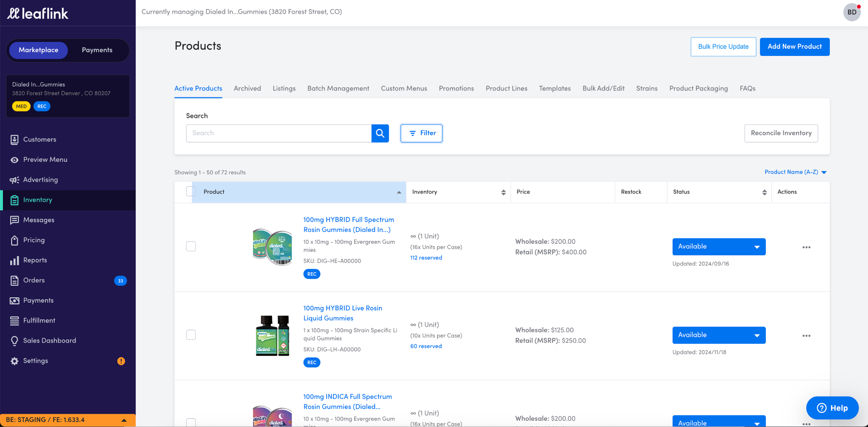The height and width of the screenshot is (427, 868).
Task: Open Available status dropdown for HYBRID Full Spectrum
Action: pos(719,247)
